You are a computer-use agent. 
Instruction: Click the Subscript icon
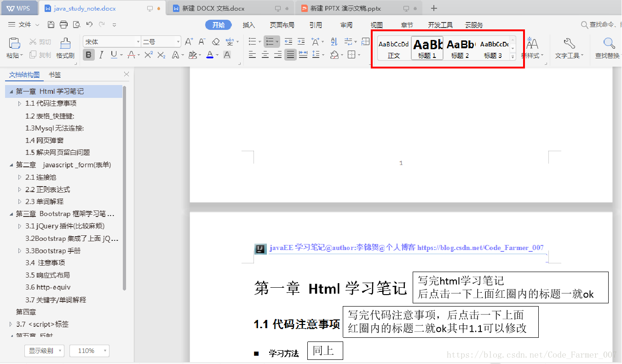pos(161,55)
